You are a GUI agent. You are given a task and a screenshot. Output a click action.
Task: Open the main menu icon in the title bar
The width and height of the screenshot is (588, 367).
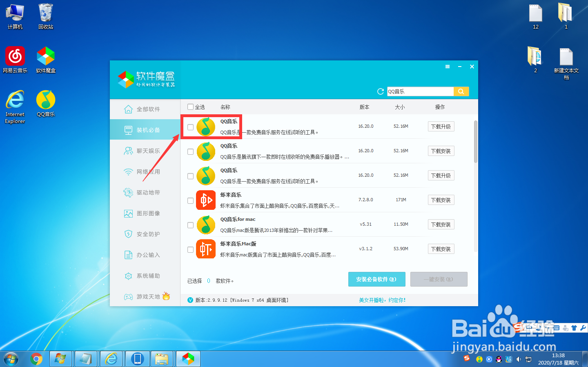point(448,67)
